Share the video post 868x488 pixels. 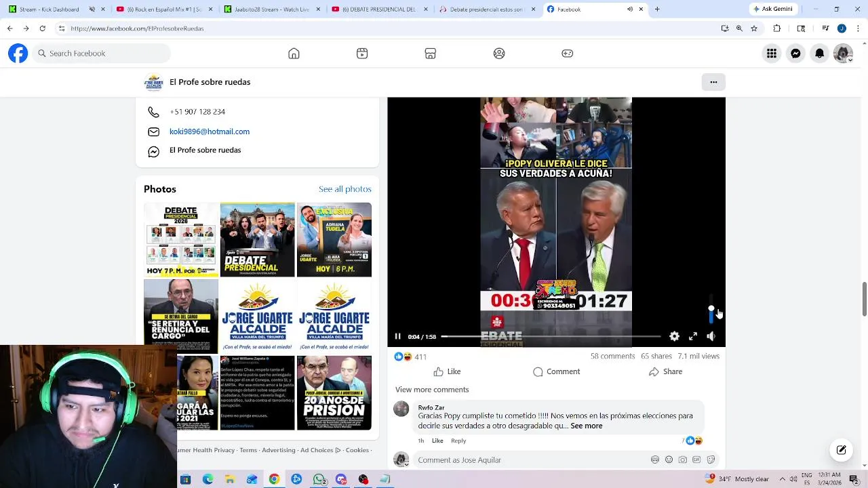click(665, 371)
